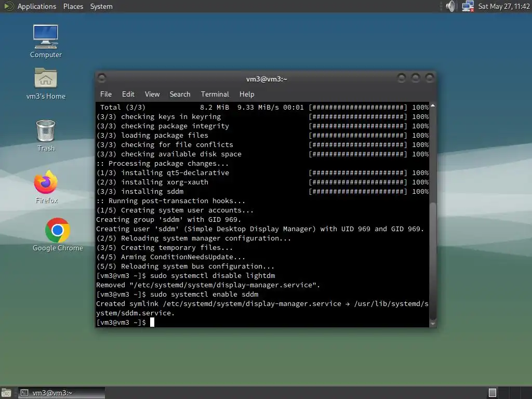Open the terminal Help menu
Image resolution: width=532 pixels, height=399 pixels.
(247, 95)
